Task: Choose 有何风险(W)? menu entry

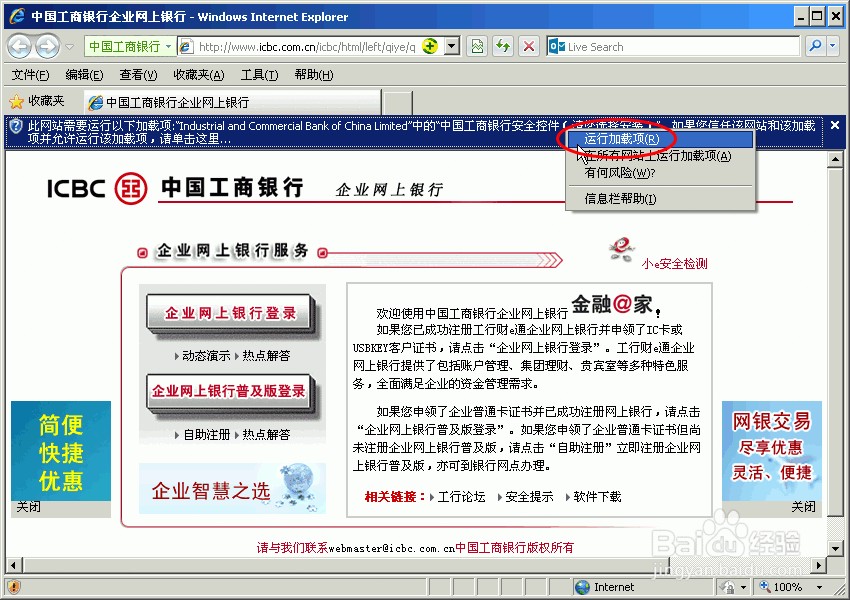Action: 660,173
